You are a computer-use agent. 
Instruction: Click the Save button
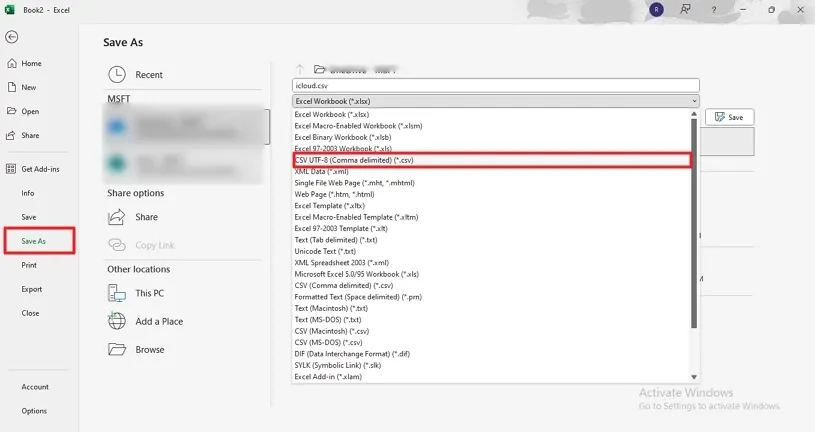(x=729, y=117)
